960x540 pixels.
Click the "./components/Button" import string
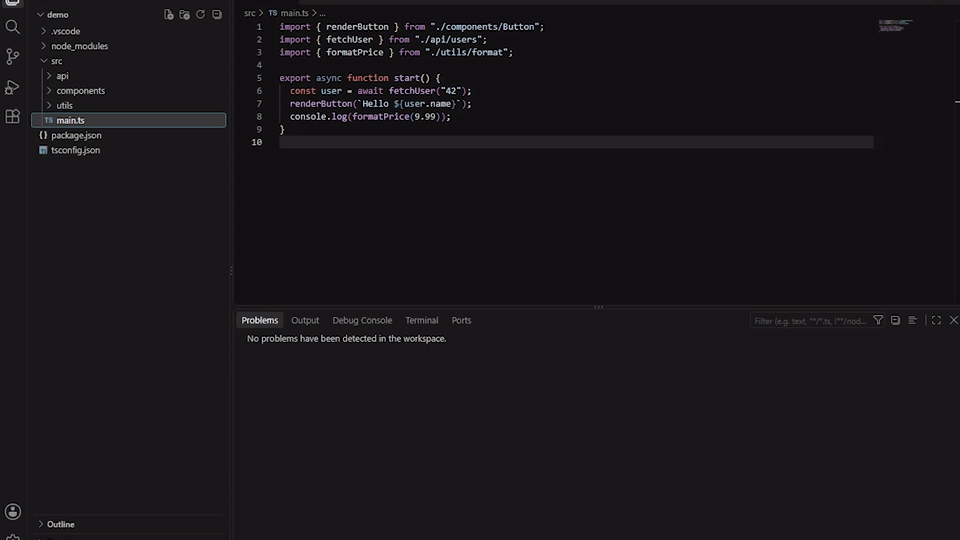coord(484,27)
